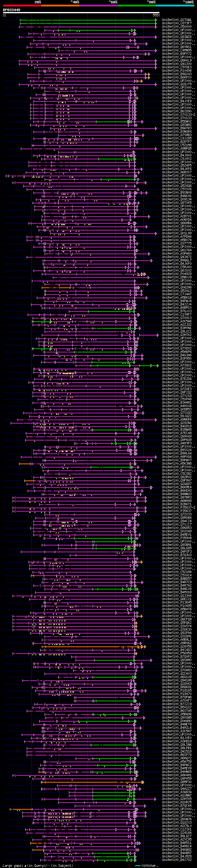The image size is (197, 868).
Task: Click UniRef100_A7SMB3 label
Action: (176, 135)
